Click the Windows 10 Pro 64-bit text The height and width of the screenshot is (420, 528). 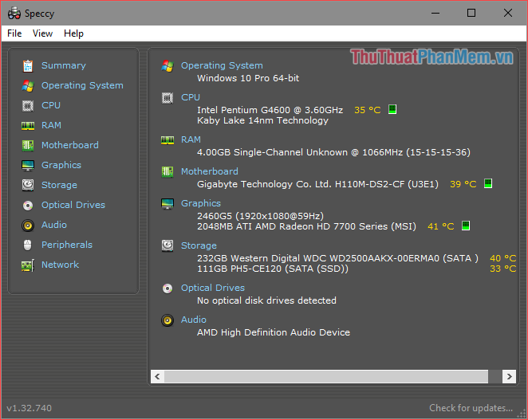click(248, 78)
